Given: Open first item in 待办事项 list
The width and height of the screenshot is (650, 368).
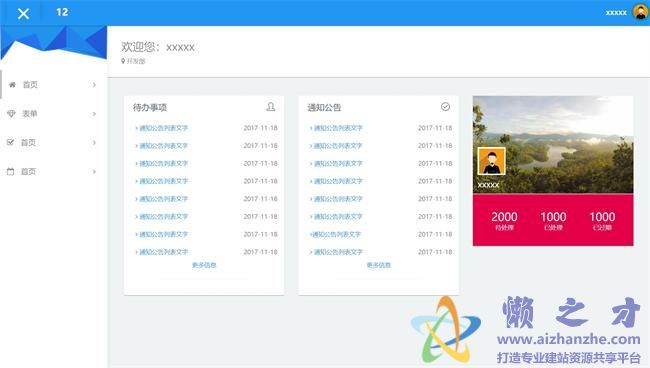Looking at the screenshot, I should (162, 128).
